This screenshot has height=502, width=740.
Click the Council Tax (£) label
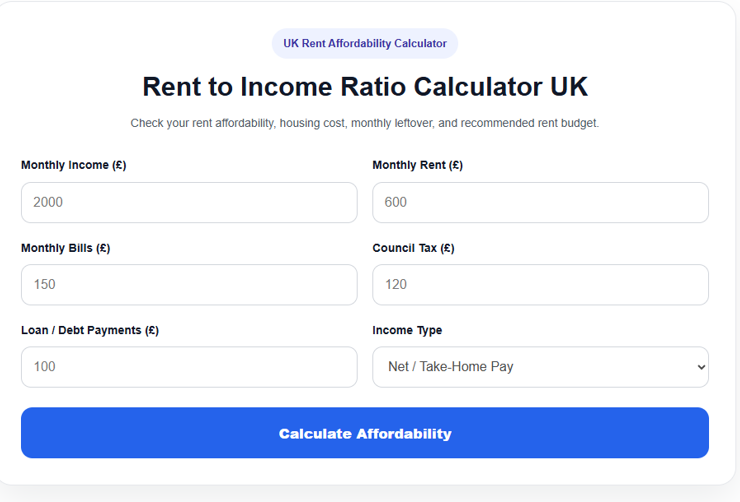413,248
